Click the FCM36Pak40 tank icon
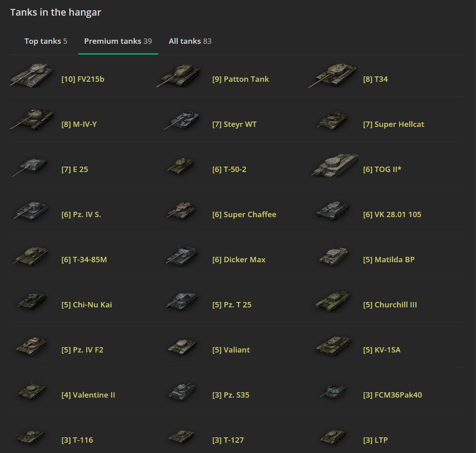The height and width of the screenshot is (453, 476). point(333,392)
